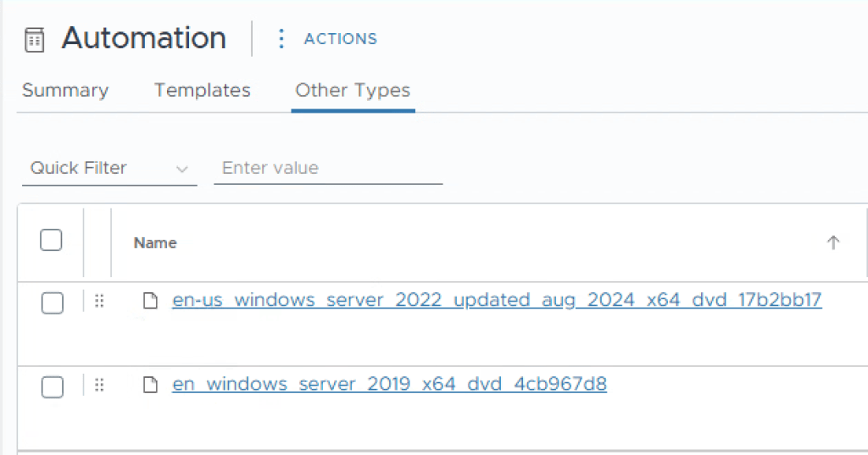Check the box for en_windows_server_2019 row

point(53,387)
